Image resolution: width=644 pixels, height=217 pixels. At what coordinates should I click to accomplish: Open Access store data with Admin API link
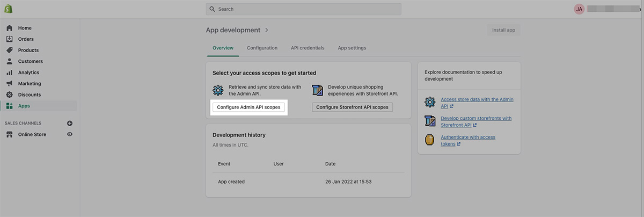(x=477, y=103)
